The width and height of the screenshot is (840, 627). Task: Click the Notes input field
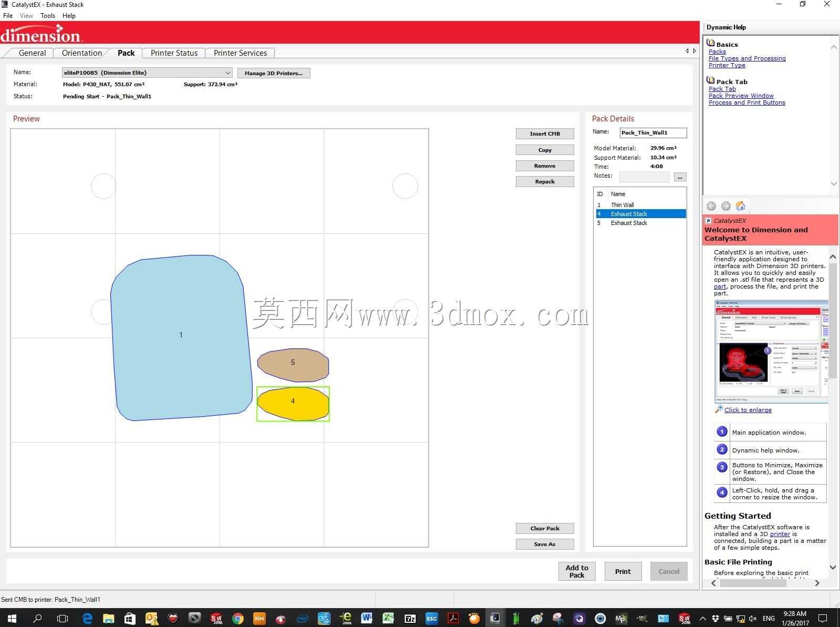tap(644, 177)
